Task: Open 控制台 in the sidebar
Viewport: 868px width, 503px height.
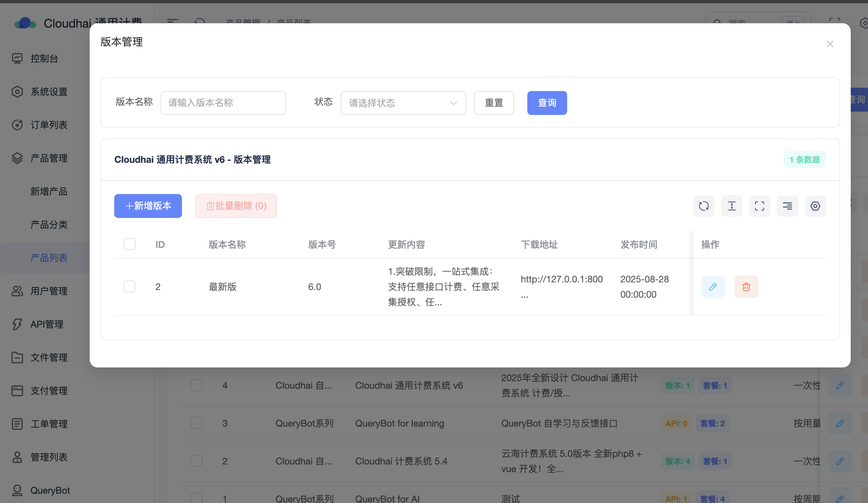Action: pos(44,58)
